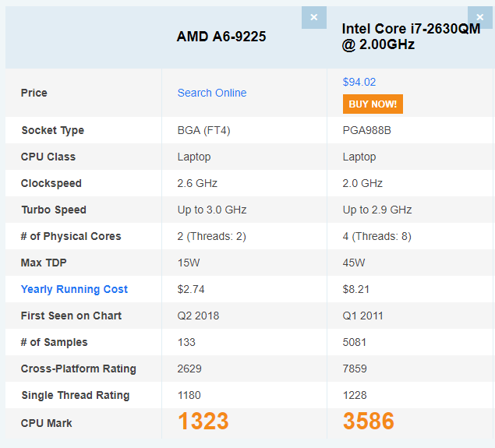The height and width of the screenshot is (448, 495).
Task: Click the Clockspeed row label
Action: (51, 183)
